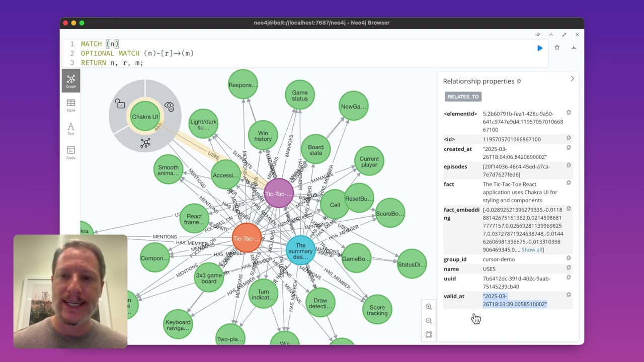The image size is (644, 362).
Task: Copy the valid_at property value
Action: [569, 295]
